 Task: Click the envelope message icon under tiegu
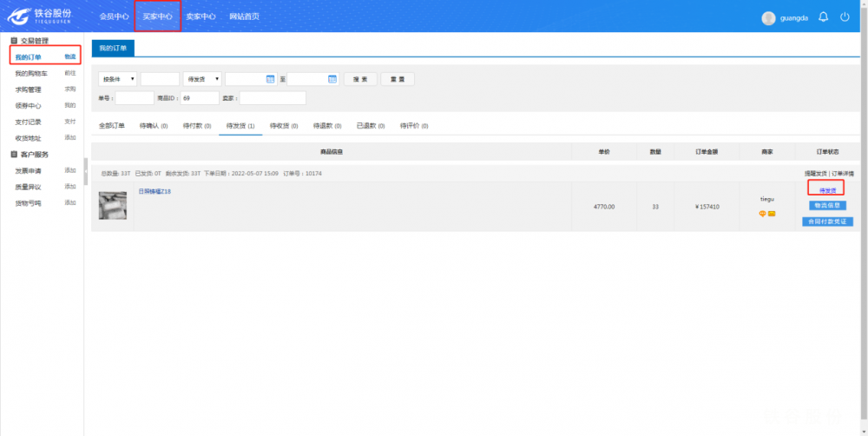(x=772, y=214)
